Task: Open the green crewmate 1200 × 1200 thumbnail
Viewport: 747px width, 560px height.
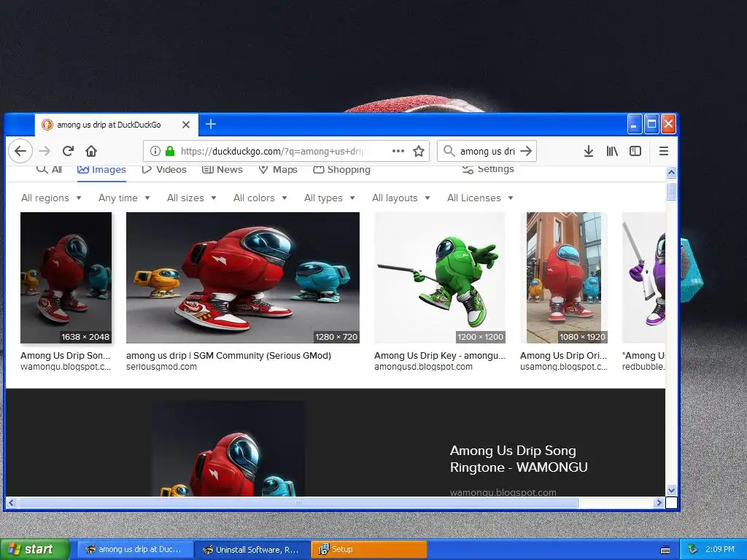Action: click(440, 278)
